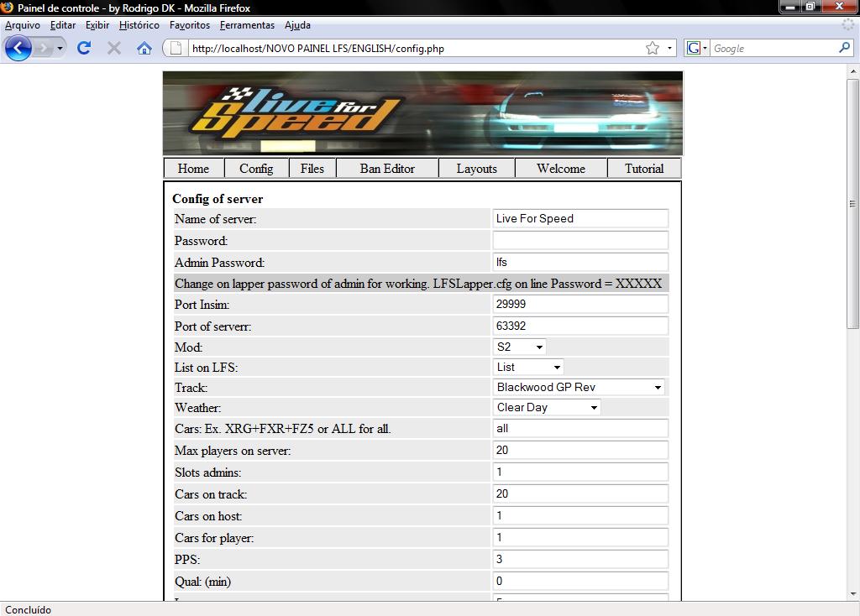The image size is (860, 616).
Task: Click the Name of server field
Action: (580, 218)
